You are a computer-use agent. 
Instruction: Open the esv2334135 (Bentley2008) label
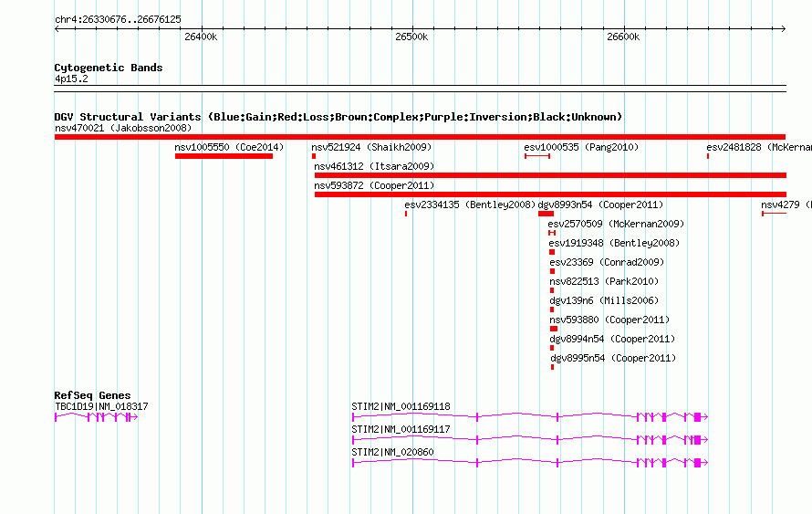pos(470,205)
